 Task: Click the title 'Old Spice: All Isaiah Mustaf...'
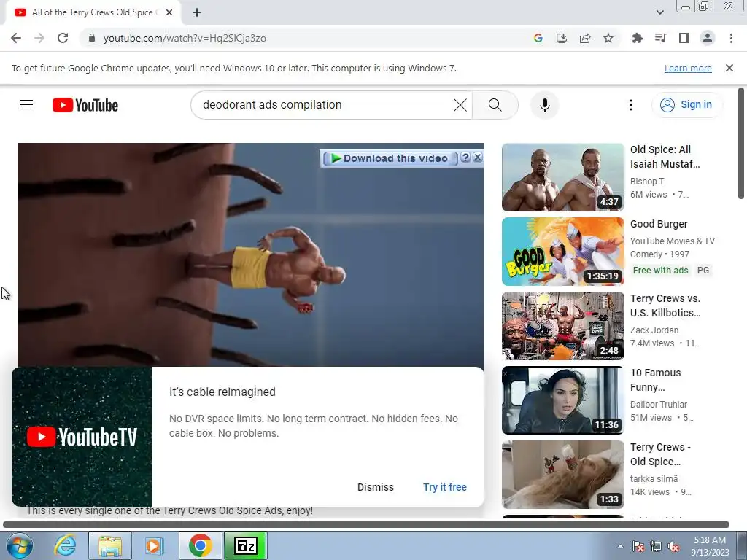pyautogui.click(x=665, y=157)
